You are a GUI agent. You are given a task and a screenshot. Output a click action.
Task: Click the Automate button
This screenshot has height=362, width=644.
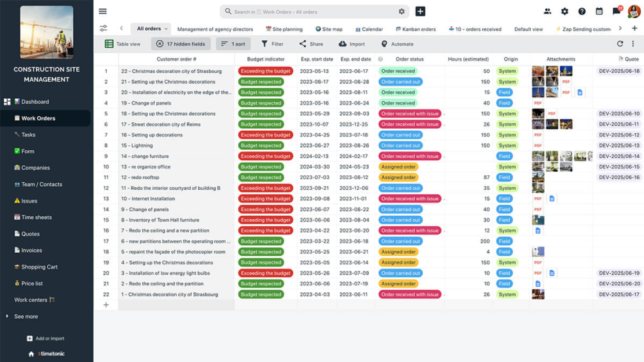click(x=397, y=44)
